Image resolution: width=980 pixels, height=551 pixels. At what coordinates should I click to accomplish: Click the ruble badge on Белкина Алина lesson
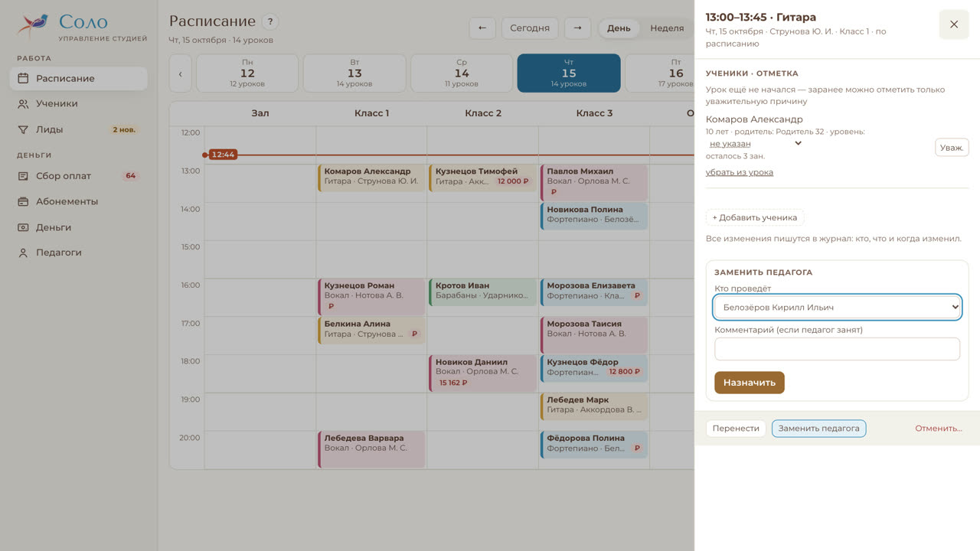(x=414, y=334)
